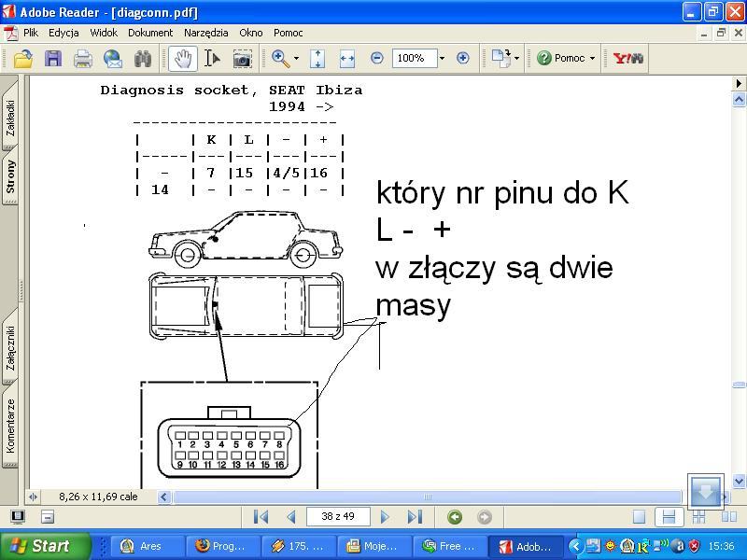
Task: Open the Pomoc dropdown arrow
Action: 592,58
